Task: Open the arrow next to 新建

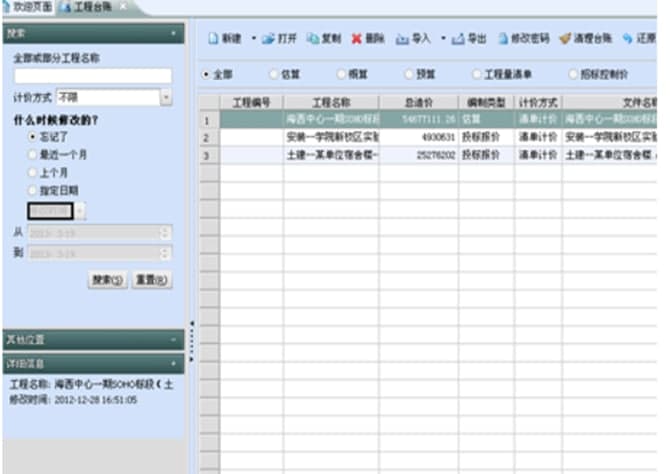Action: tap(253, 39)
